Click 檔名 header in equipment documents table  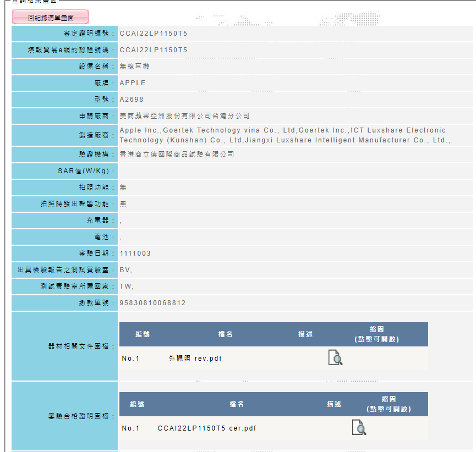click(x=225, y=334)
